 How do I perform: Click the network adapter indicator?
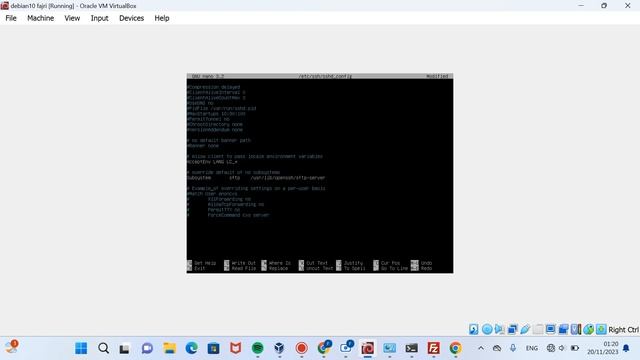pos(512,329)
